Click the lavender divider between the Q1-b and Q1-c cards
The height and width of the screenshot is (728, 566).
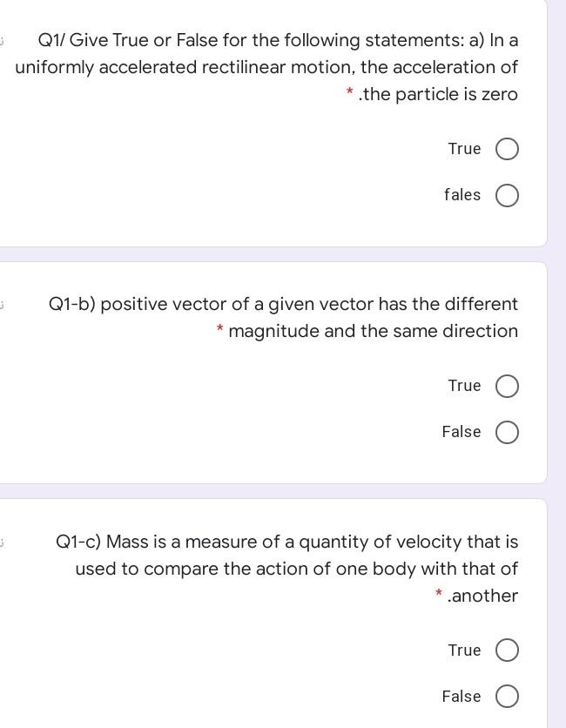point(273,491)
